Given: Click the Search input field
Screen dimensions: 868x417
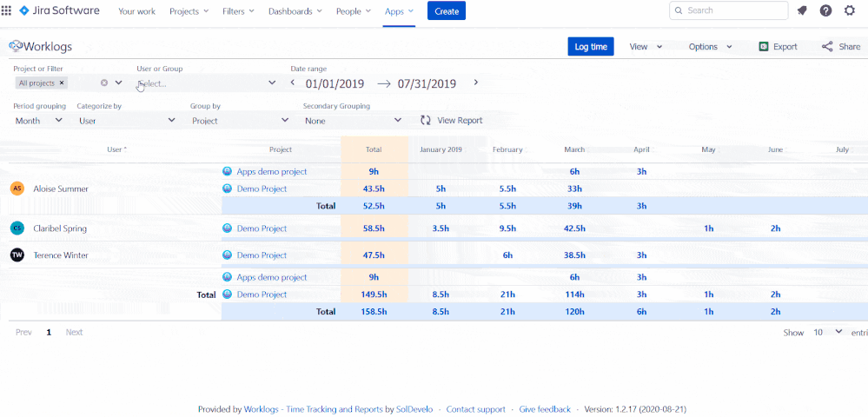Looking at the screenshot, I should click(x=734, y=10).
